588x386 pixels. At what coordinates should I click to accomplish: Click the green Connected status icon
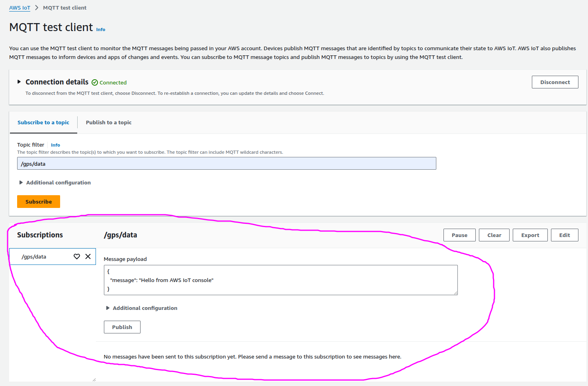[95, 82]
